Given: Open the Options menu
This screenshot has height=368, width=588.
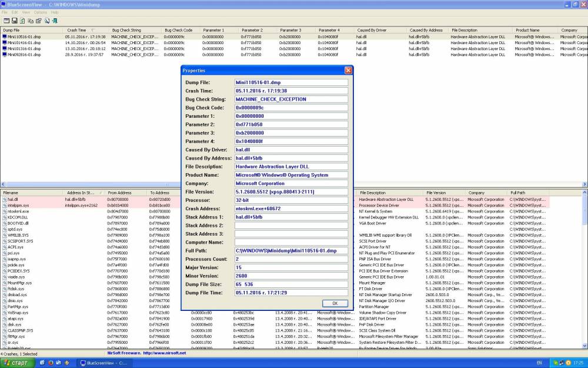Looking at the screenshot, I should click(40, 12).
